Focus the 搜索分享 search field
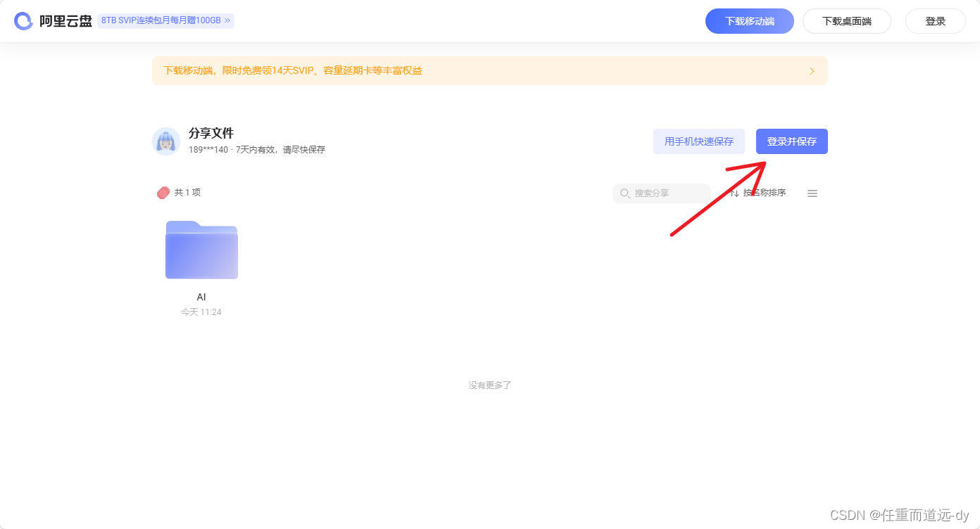 click(661, 193)
